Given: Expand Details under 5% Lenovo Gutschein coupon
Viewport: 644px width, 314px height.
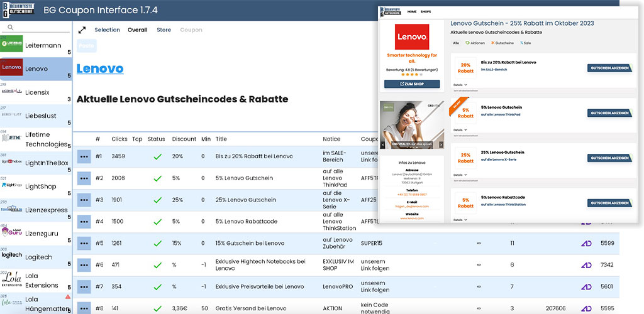Looking at the screenshot, I should (460, 130).
